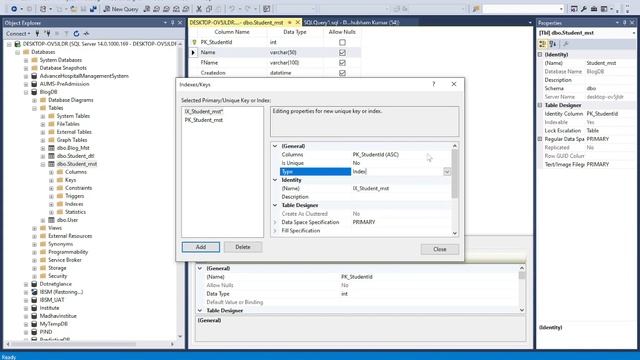Expand the System Databases node

[26, 60]
